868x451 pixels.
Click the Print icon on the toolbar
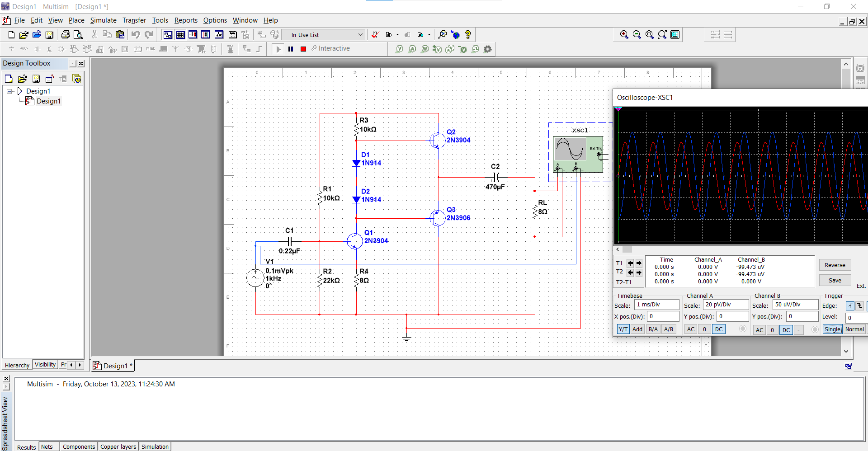(x=66, y=34)
